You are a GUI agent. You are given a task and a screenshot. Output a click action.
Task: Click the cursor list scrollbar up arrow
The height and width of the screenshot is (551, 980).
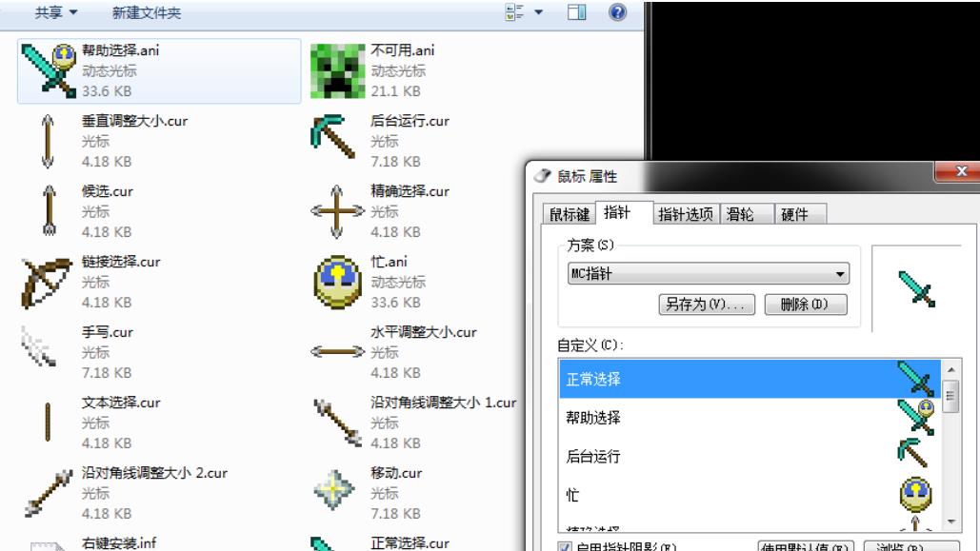pos(951,370)
